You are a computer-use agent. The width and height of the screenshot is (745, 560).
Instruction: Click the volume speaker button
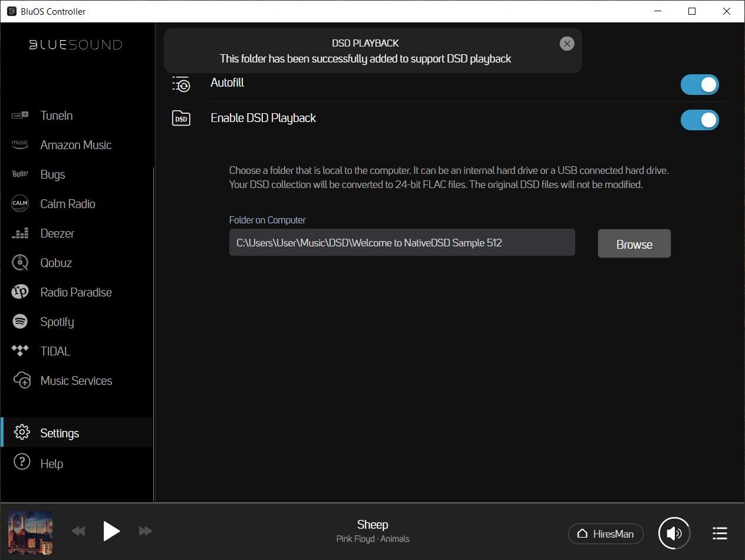pyautogui.click(x=674, y=533)
